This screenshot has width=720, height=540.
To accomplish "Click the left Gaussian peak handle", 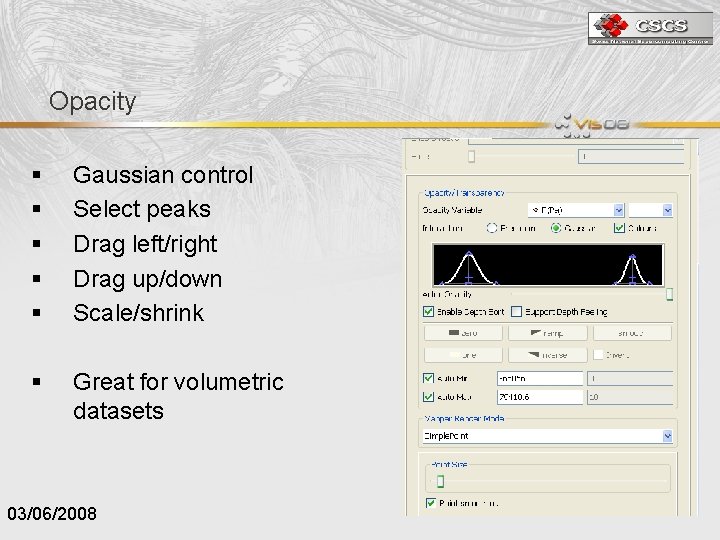I will pos(468,253).
